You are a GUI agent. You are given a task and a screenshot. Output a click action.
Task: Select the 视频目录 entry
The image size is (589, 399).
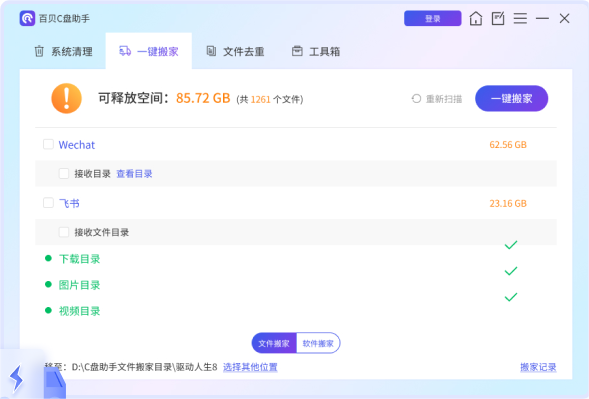(79, 311)
